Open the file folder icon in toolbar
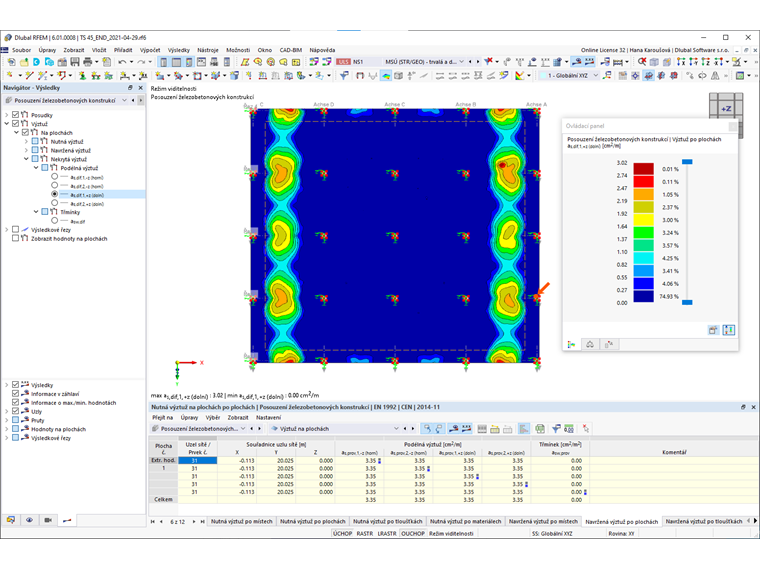The image size is (760, 570). [x=24, y=62]
